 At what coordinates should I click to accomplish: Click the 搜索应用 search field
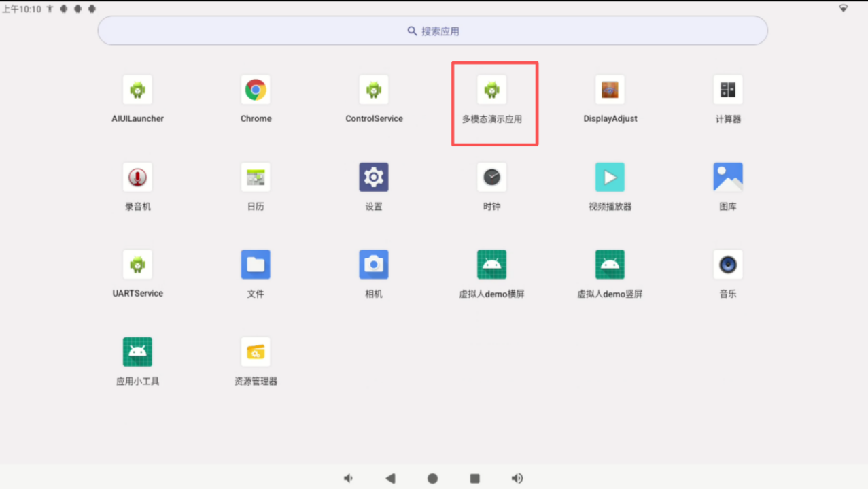tap(433, 31)
